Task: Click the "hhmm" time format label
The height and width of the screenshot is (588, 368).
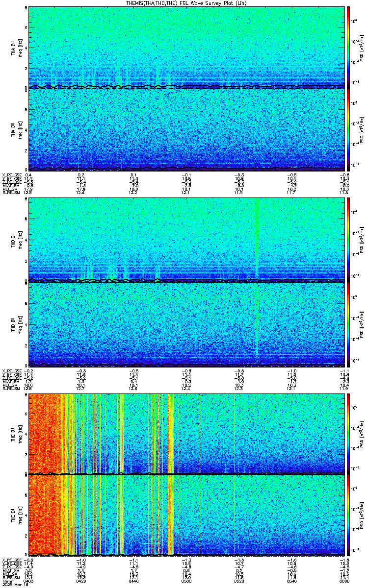Action: (x=8, y=581)
